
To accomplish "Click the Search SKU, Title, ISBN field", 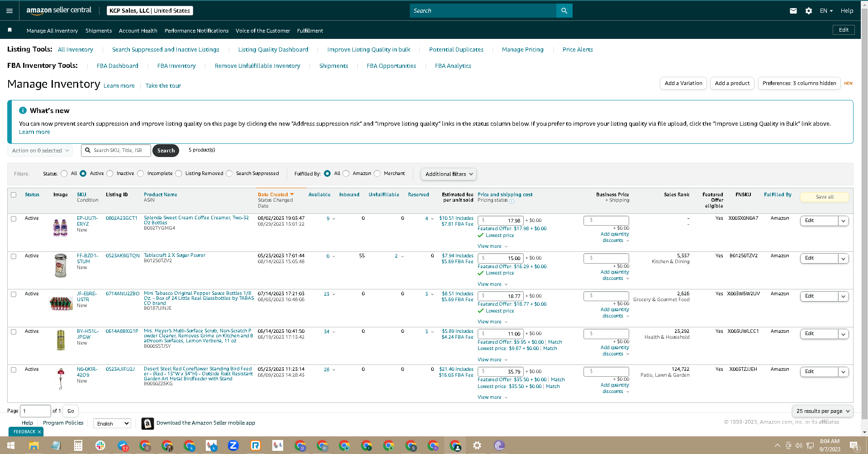I will point(116,151).
